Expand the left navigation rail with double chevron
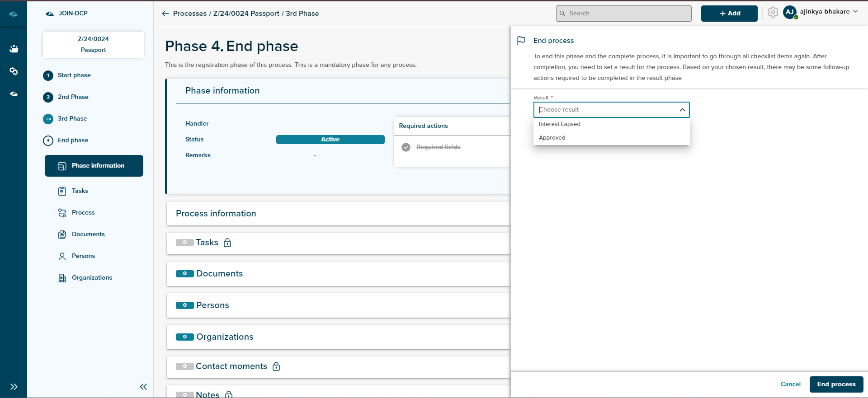The image size is (868, 398). tap(14, 387)
